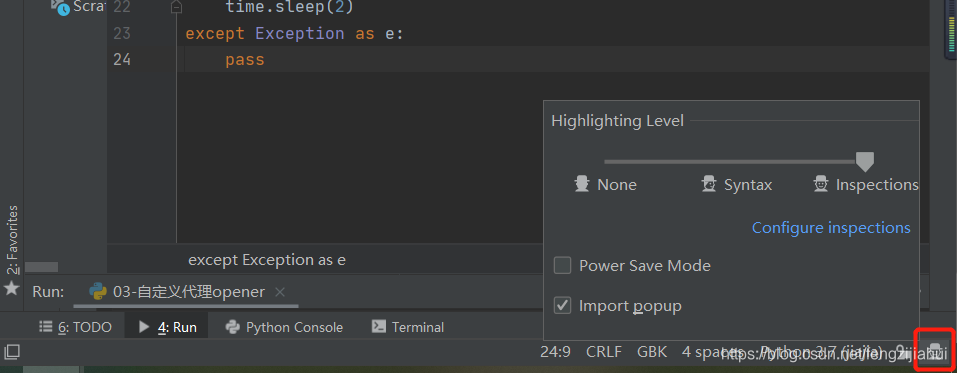Click the Hector inspector icon in status bar
The width and height of the screenshot is (957, 373).
pos(934,350)
